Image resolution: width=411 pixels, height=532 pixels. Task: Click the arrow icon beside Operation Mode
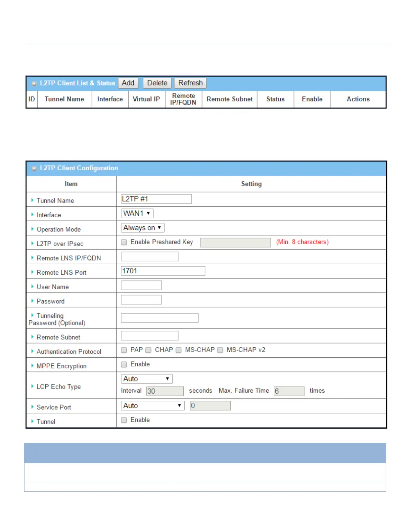pyautogui.click(x=33, y=229)
